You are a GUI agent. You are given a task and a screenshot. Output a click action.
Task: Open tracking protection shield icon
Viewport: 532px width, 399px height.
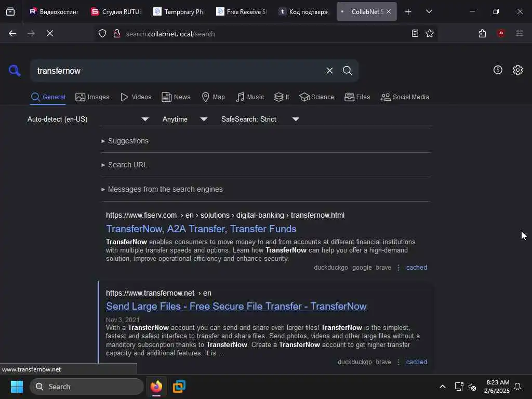tap(102, 34)
